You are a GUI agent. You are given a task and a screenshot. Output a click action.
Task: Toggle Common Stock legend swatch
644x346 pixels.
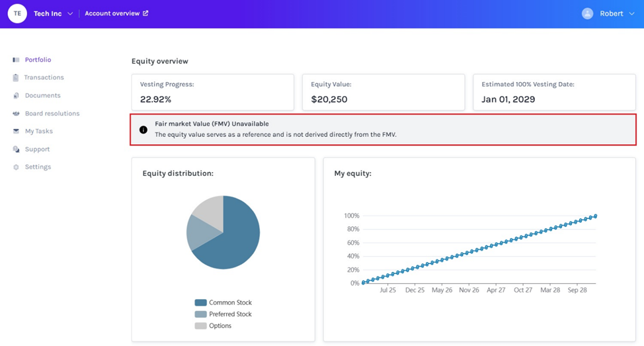pos(200,302)
